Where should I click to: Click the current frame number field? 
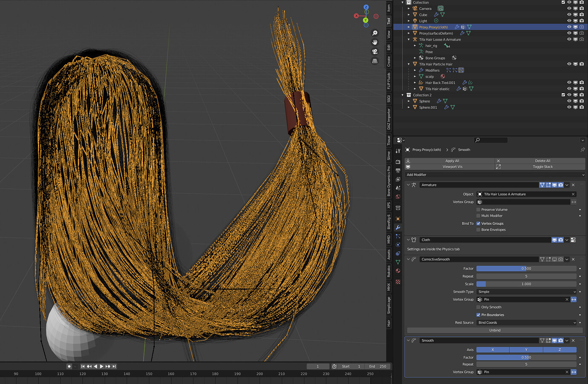coord(318,366)
